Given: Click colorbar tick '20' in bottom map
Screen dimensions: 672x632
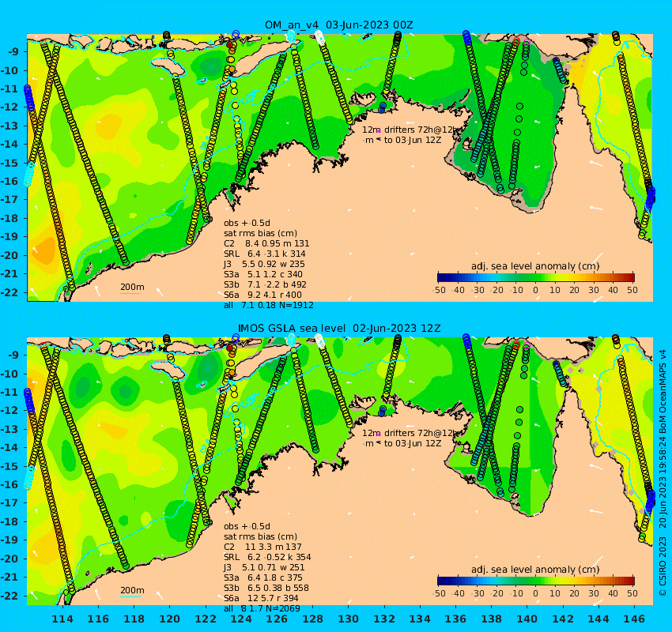Looking at the screenshot, I should [x=574, y=594].
